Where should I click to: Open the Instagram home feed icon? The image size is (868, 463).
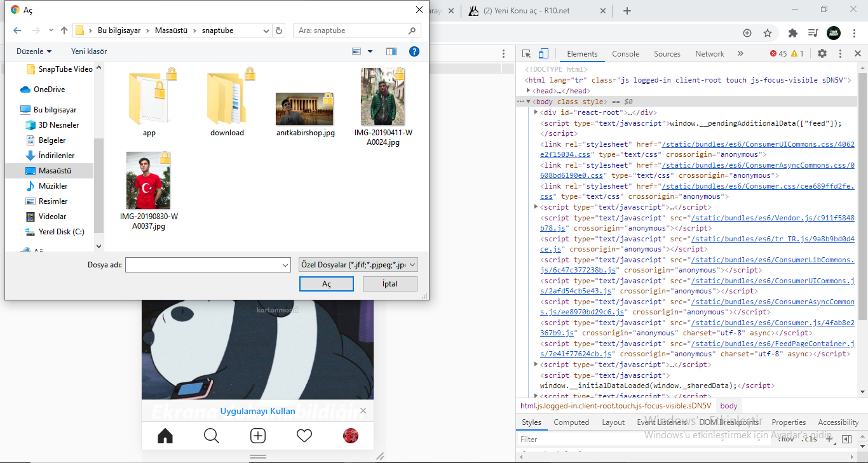(x=165, y=436)
